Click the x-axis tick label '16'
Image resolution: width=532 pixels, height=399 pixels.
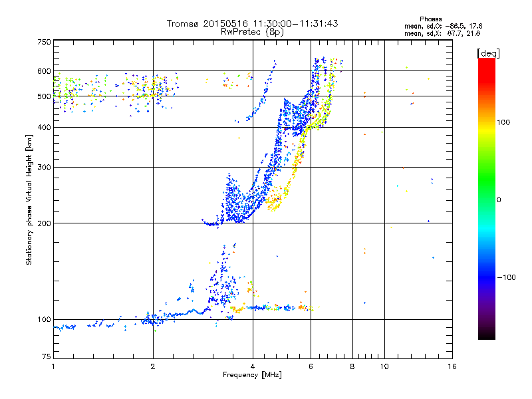point(452,366)
